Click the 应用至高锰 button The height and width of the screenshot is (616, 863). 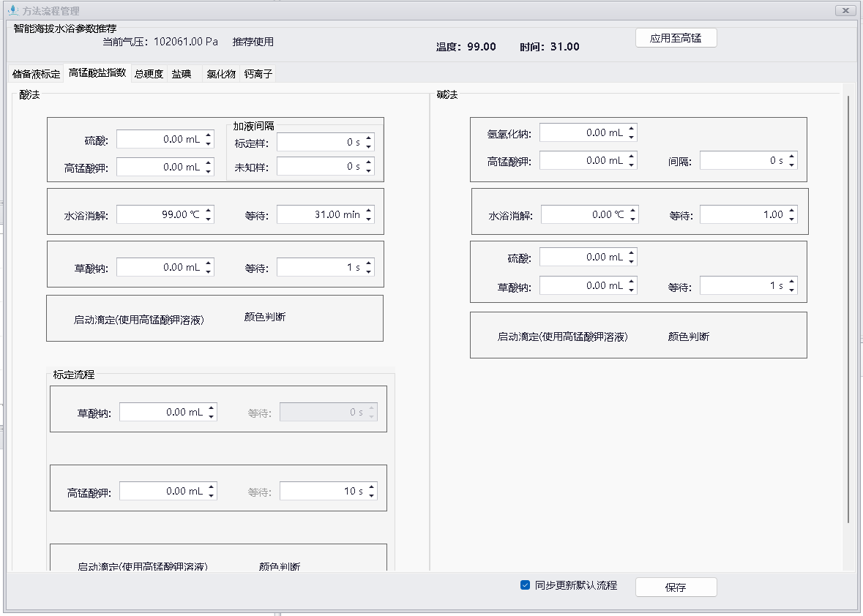[x=675, y=37]
